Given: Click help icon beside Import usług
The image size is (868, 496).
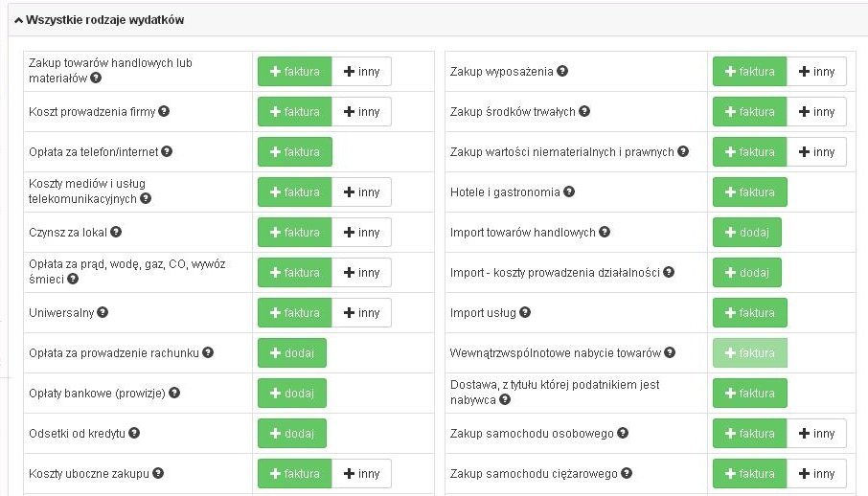Looking at the screenshot, I should 524,312.
